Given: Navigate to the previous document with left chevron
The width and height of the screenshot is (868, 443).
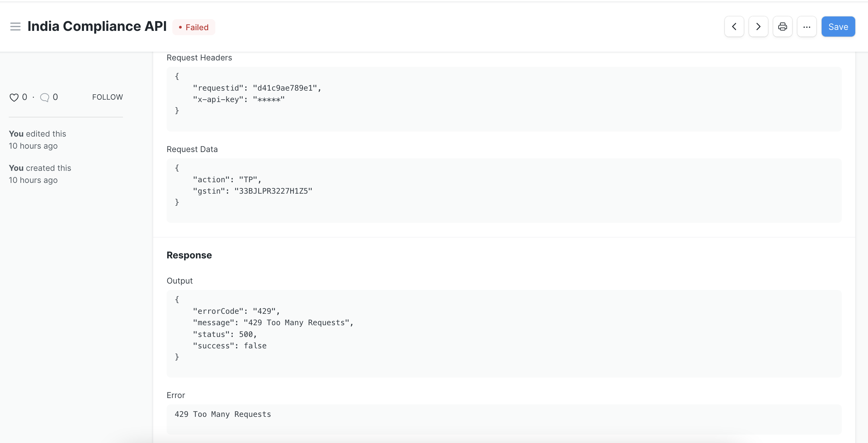Looking at the screenshot, I should point(734,26).
